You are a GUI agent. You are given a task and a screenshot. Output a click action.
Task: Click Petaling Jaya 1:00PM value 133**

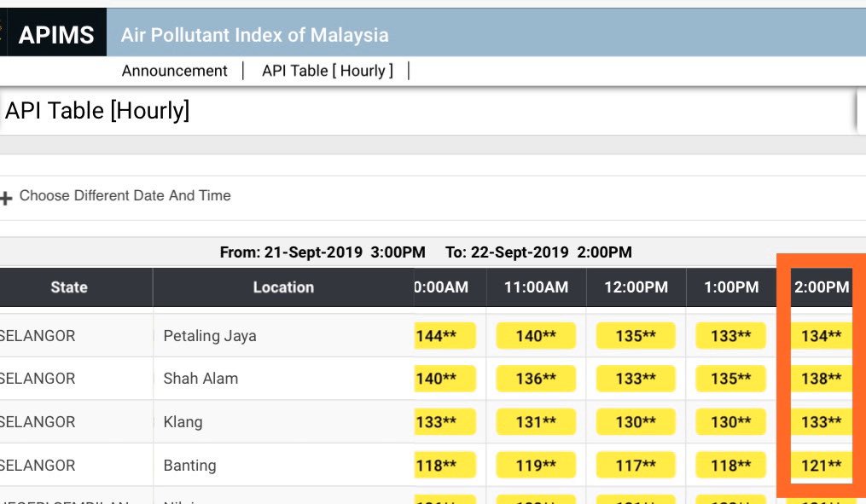pos(730,336)
